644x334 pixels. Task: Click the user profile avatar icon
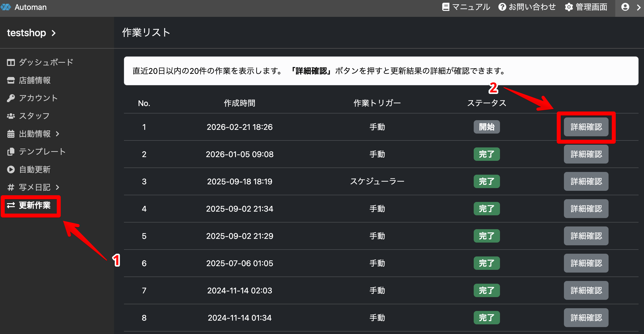[x=625, y=7]
